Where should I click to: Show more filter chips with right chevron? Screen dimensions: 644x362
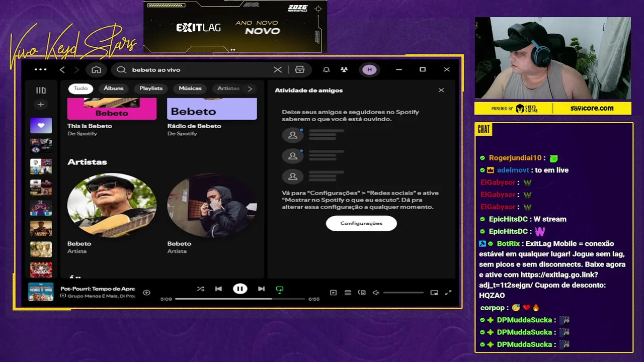pos(250,88)
